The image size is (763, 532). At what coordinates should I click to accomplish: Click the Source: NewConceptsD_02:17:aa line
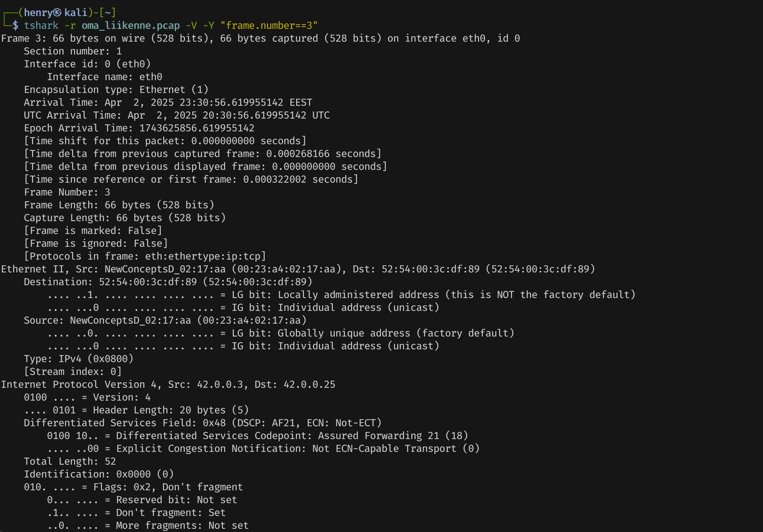tap(165, 320)
